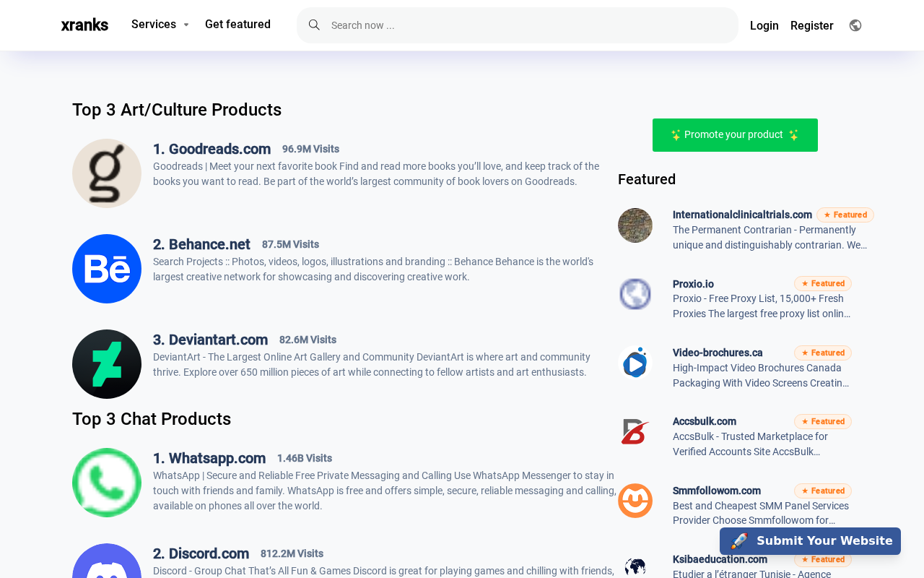Viewport: 924px width, 578px height.
Task: Click the Submit Your Website button
Action: 810,541
